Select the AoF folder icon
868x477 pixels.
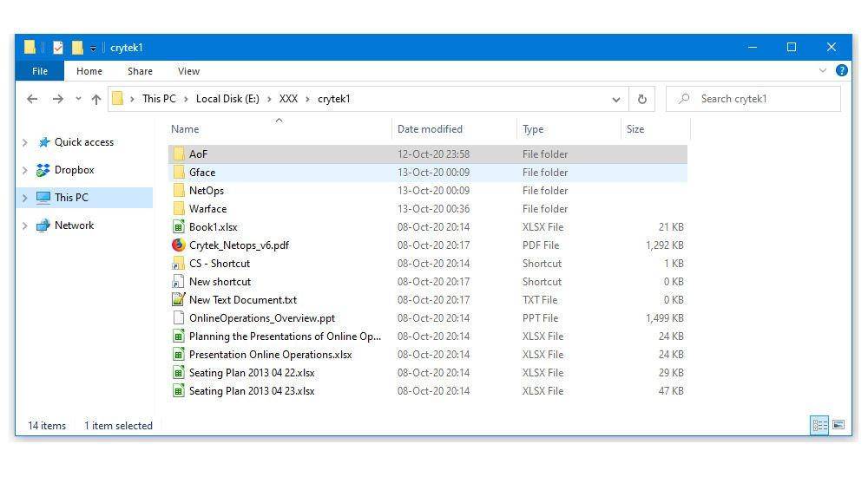[178, 154]
